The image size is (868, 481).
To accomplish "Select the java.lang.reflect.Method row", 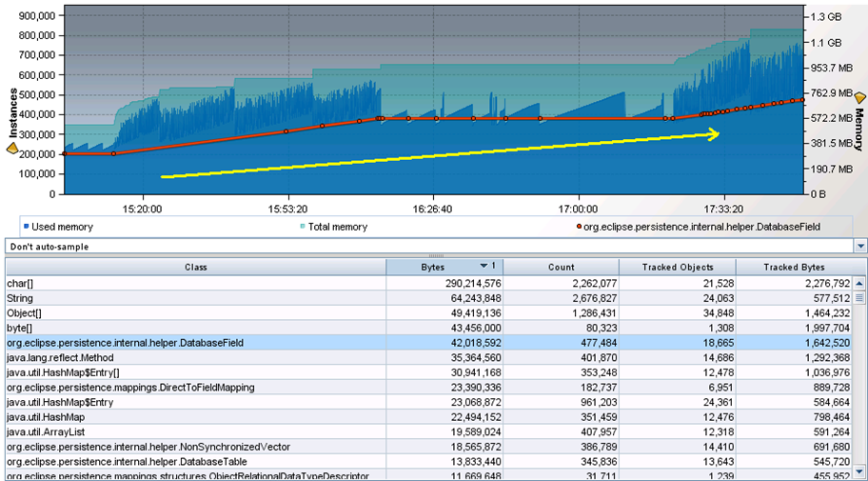I will [190, 357].
